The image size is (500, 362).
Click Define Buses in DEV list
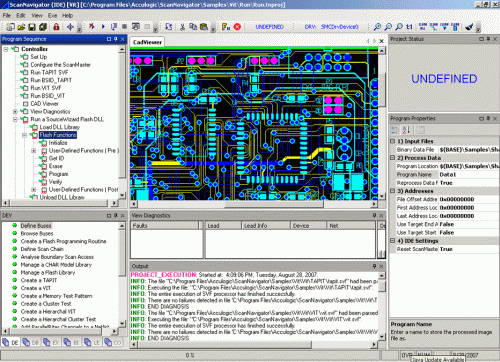pyautogui.click(x=36, y=226)
